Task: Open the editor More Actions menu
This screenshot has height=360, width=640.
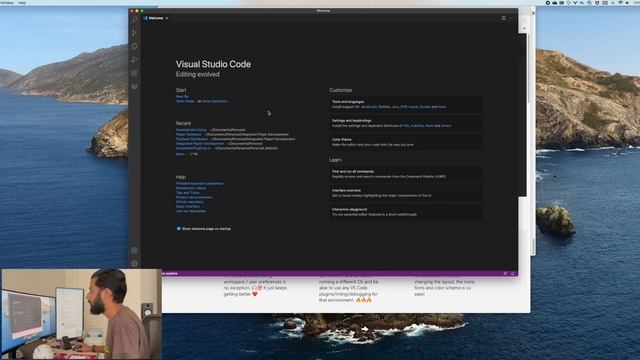Action: pos(511,18)
